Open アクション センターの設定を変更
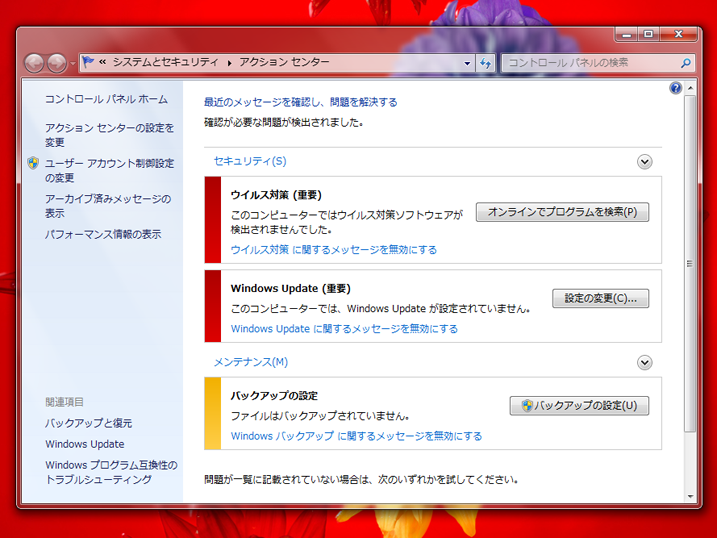 pyautogui.click(x=109, y=135)
